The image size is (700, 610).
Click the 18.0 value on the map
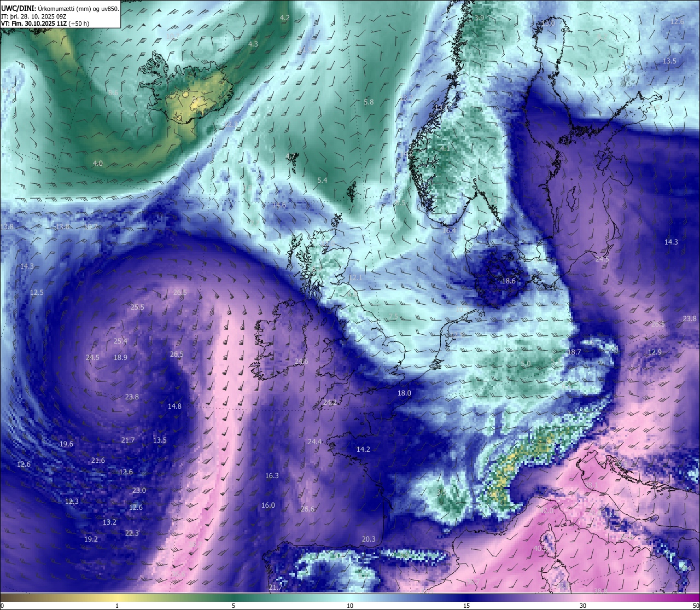coord(404,393)
